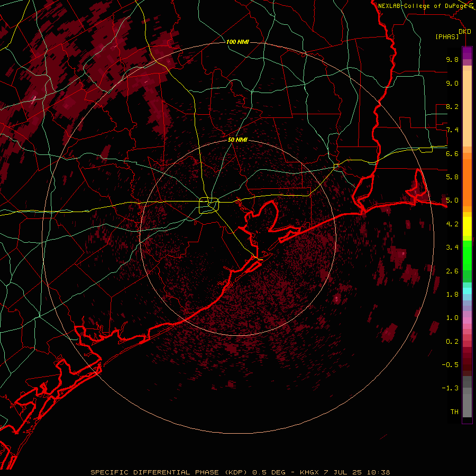Image resolution: width=476 pixels, height=476 pixels.
Task: Click the 1.8 scale value
Action: (x=452, y=295)
